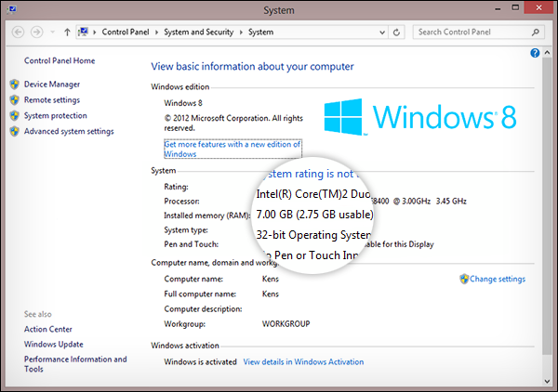Click Change settings link
The height and width of the screenshot is (392, 558).
coord(498,279)
